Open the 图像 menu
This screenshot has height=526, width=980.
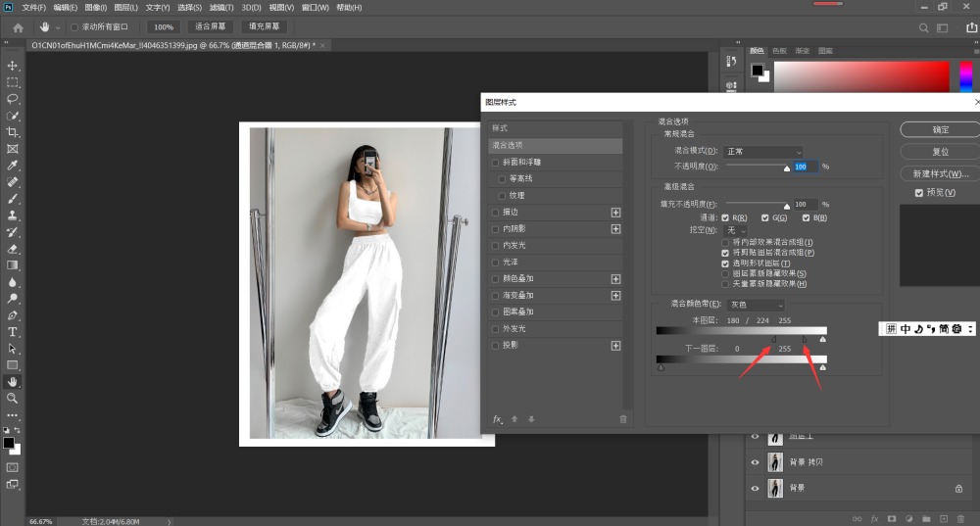coord(96,8)
